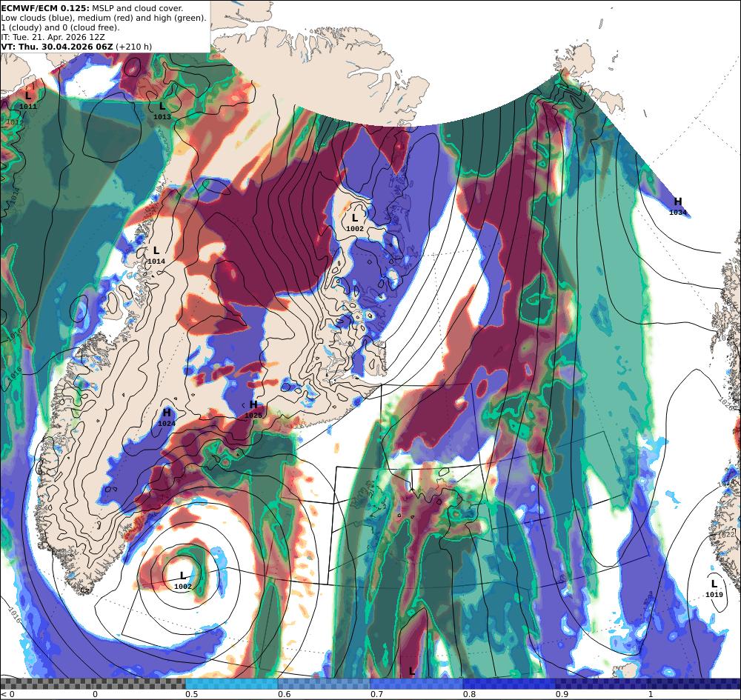Click the L 1002 low inside the closed circular isobars
Screen dimensions: 741x700
coord(183,581)
